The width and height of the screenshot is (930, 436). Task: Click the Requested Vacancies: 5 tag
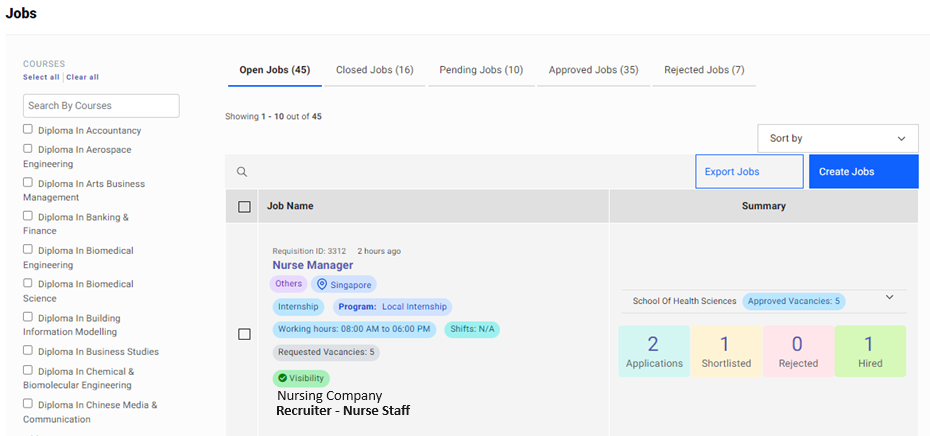[x=326, y=352]
